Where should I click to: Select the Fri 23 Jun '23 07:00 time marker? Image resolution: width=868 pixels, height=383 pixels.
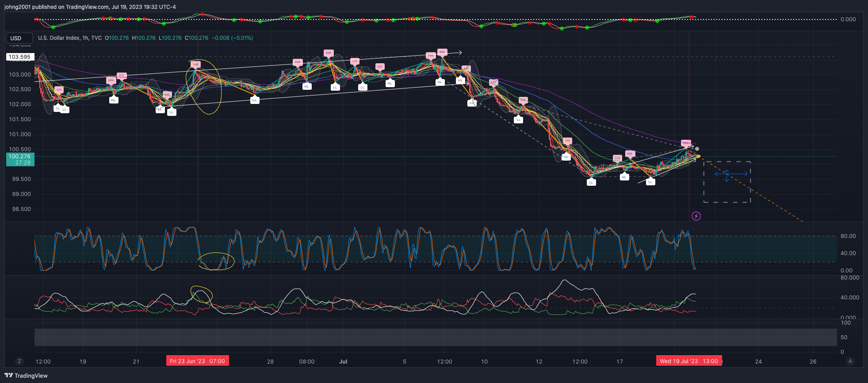(x=198, y=361)
